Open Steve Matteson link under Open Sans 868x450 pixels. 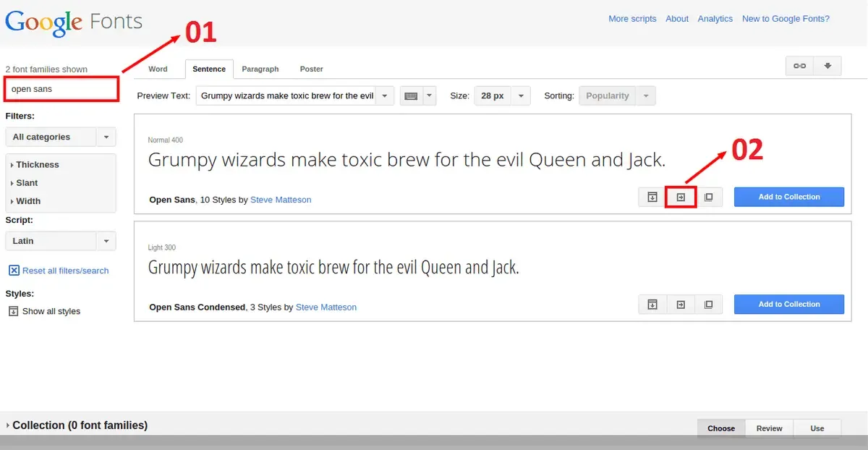[x=281, y=200]
